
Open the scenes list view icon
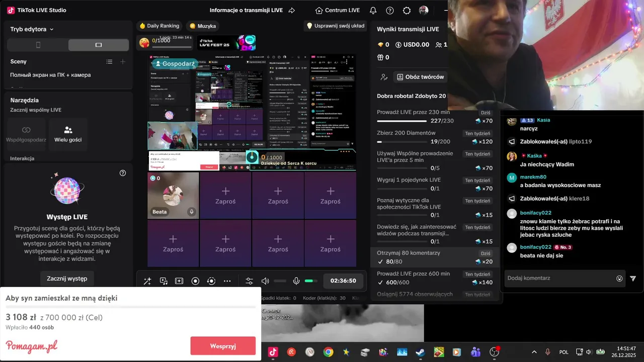109,61
